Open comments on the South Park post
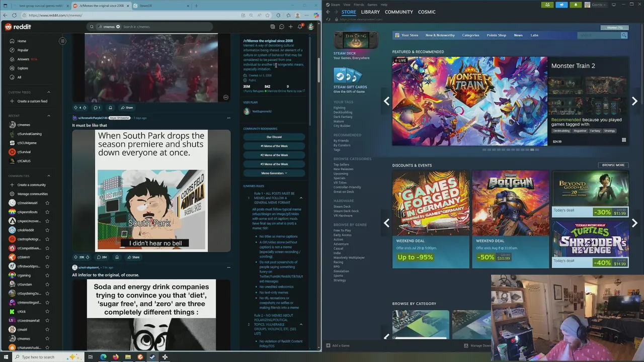This screenshot has width=644, height=362. [102, 257]
